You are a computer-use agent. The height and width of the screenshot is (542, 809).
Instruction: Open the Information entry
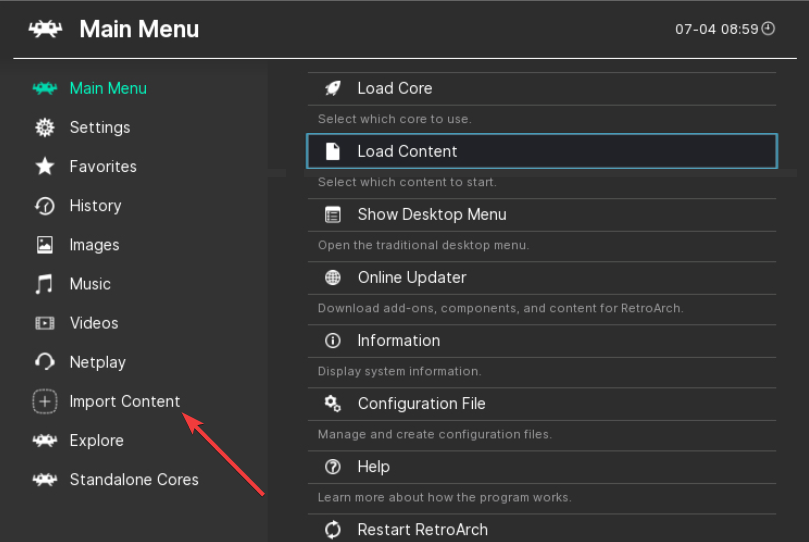tap(398, 340)
